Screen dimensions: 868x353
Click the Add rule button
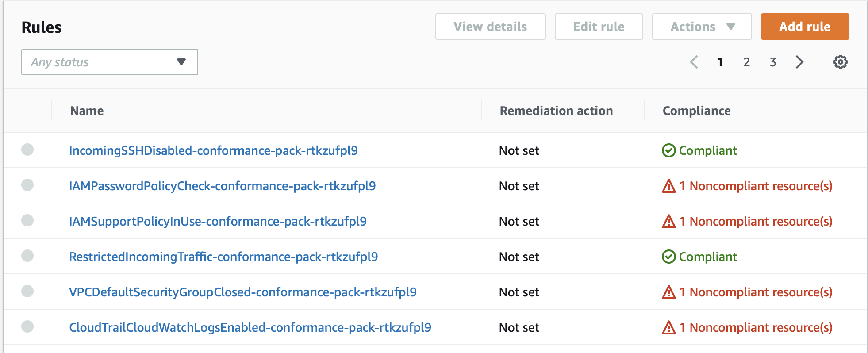point(804,27)
